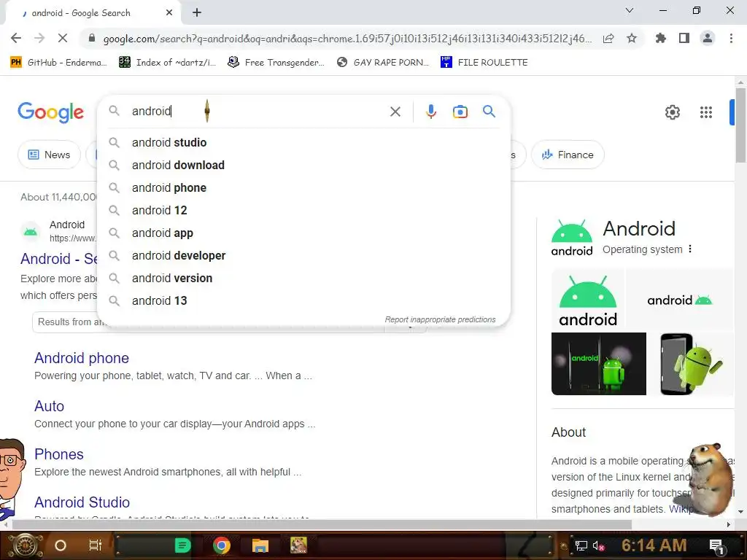Image resolution: width=747 pixels, height=560 pixels.
Task: Open Android Studio sitelink
Action: [x=82, y=502]
